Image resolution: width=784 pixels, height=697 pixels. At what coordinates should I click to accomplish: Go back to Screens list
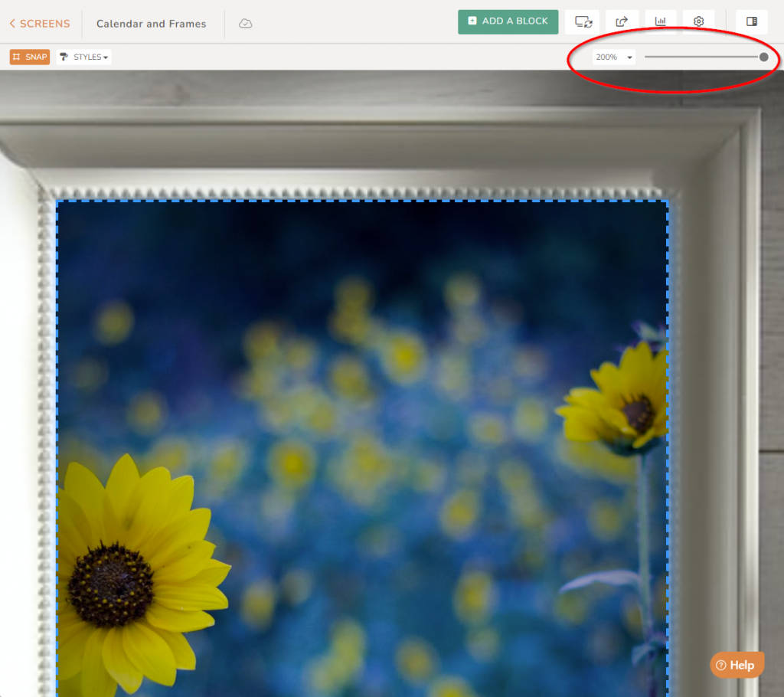[x=40, y=24]
